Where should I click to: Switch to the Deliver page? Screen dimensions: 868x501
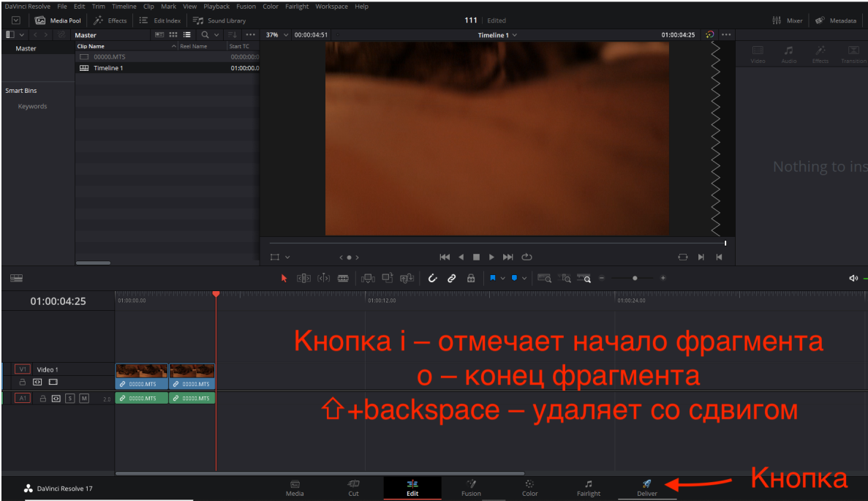[x=646, y=488]
